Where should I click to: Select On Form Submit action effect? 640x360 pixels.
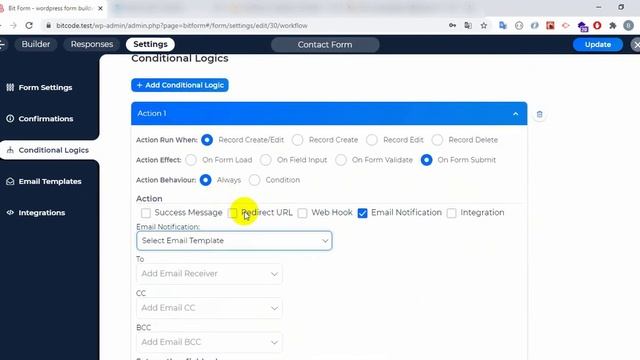pyautogui.click(x=427, y=160)
